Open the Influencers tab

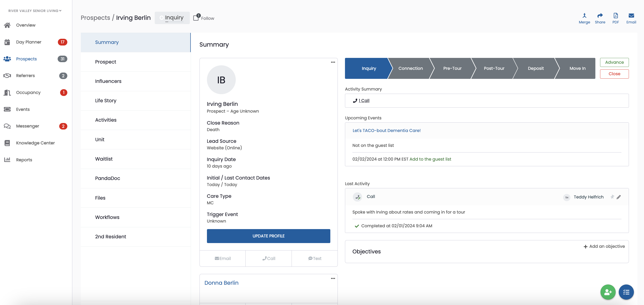click(136, 81)
